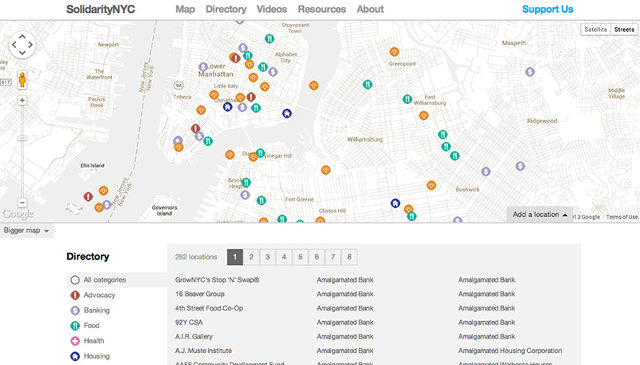Open the About navigation item
Image resolution: width=640 pixels, height=365 pixels.
pos(370,9)
